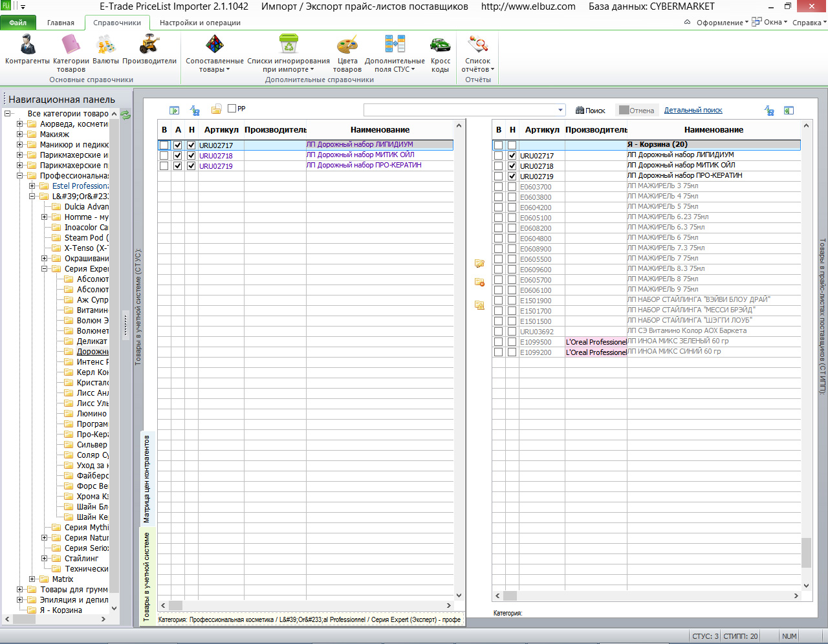The image size is (828, 644).
Task: Click the green refresh icon beside category tree
Action: coord(125,115)
